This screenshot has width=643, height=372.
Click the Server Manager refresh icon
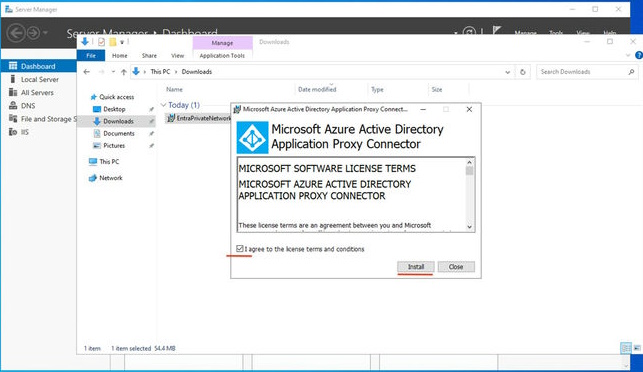tap(469, 32)
